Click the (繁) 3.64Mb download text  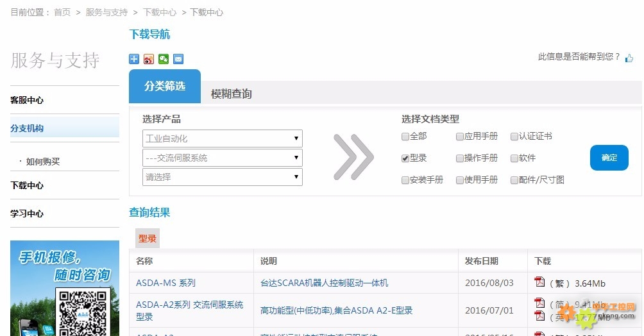pyautogui.click(x=577, y=283)
